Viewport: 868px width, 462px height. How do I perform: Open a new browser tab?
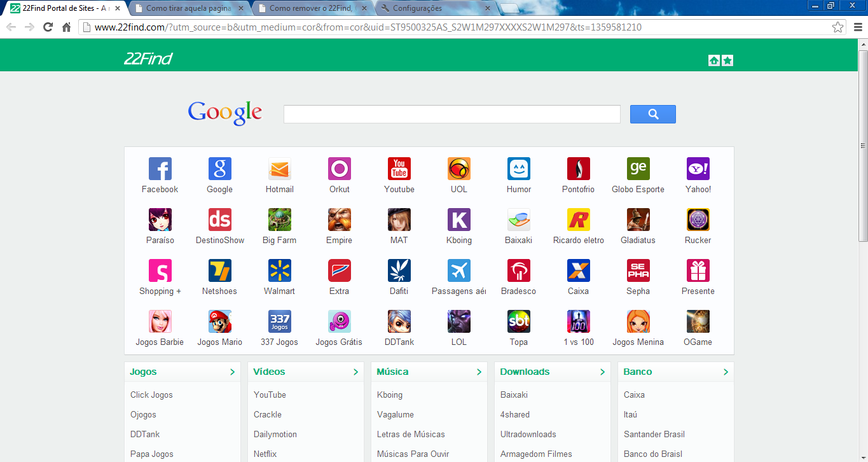[x=509, y=8]
